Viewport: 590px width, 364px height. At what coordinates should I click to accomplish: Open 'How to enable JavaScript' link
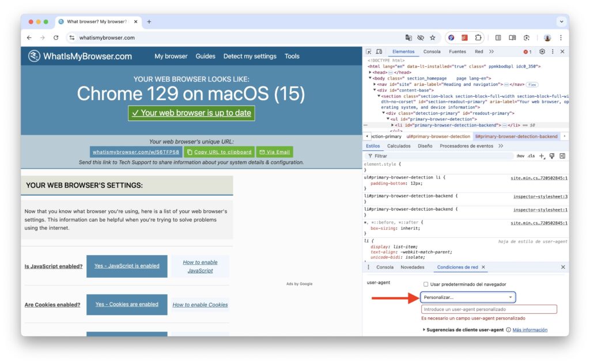coord(200,266)
